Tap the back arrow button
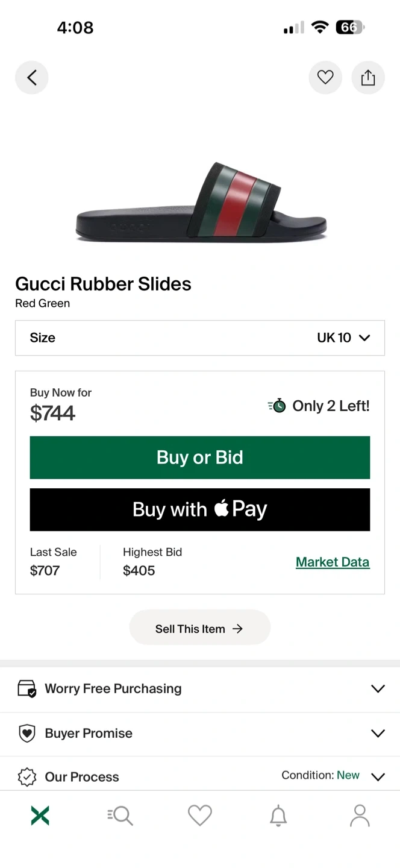The width and height of the screenshot is (400, 868). click(32, 78)
